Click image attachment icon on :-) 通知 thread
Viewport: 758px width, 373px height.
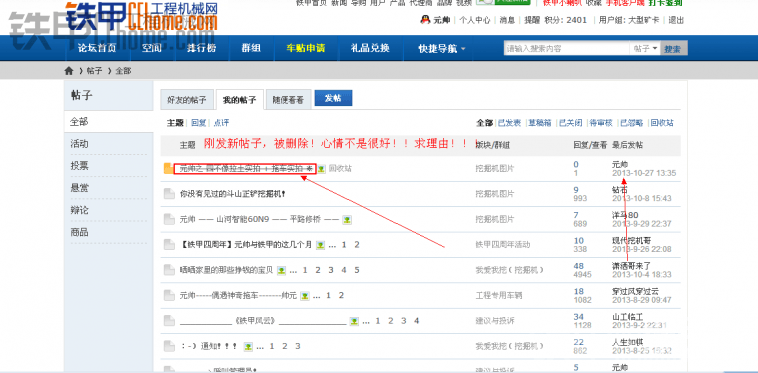(248, 346)
